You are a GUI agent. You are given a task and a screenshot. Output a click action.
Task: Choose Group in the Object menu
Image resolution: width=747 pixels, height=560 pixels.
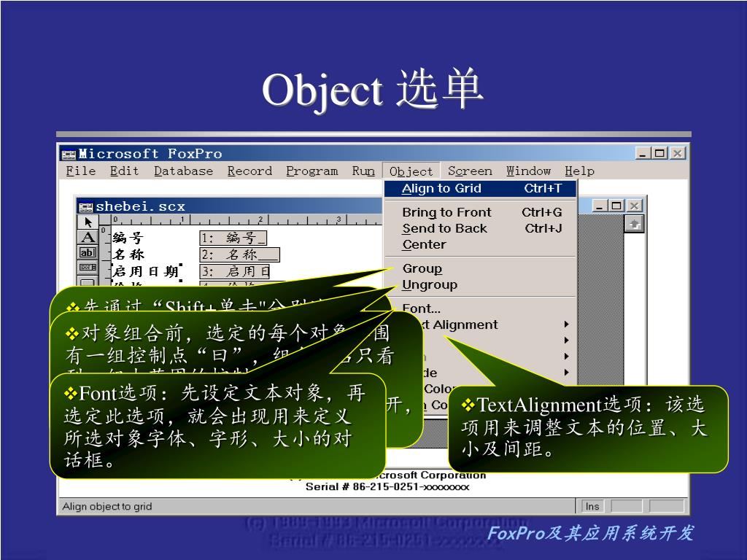[480, 268]
